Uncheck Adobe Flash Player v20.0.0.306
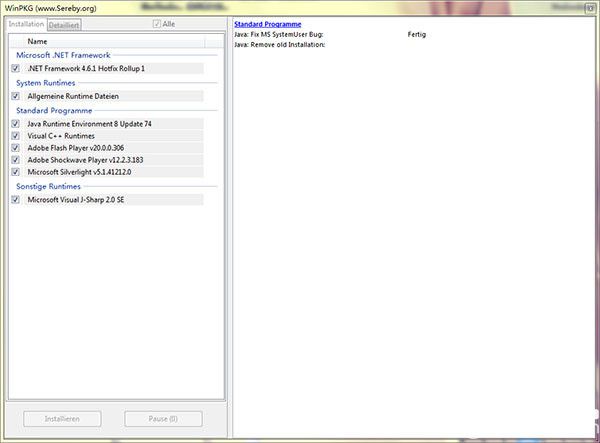 point(15,148)
